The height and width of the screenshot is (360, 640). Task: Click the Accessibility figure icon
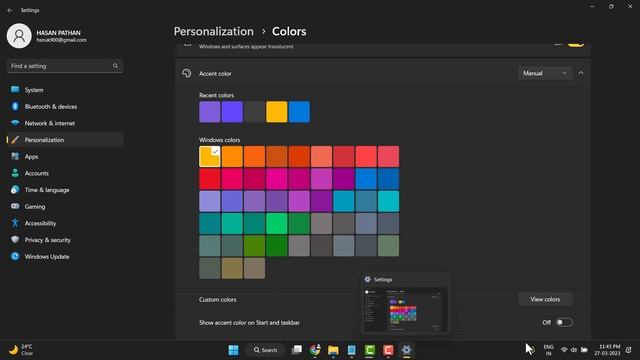click(15, 223)
